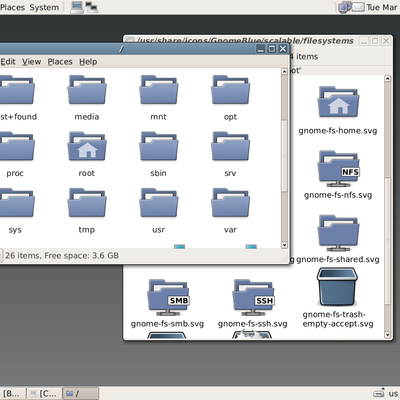Click scroll-up arrow in filesystems window

(x=387, y=78)
